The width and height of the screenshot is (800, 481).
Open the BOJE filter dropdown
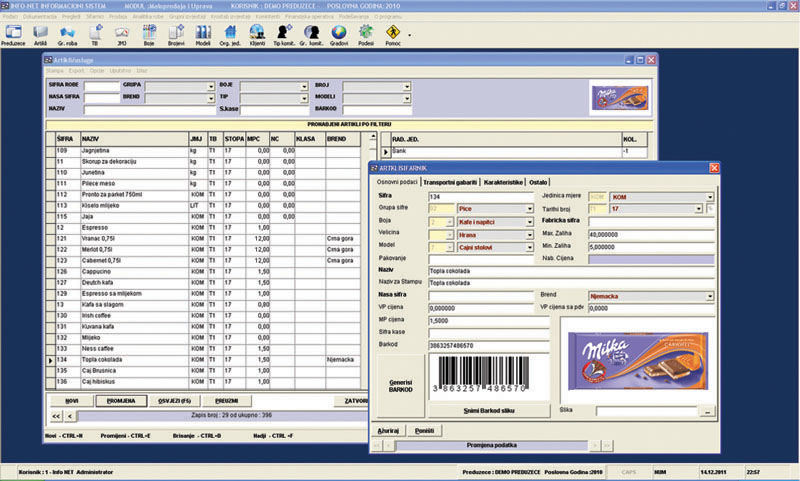tap(304, 87)
